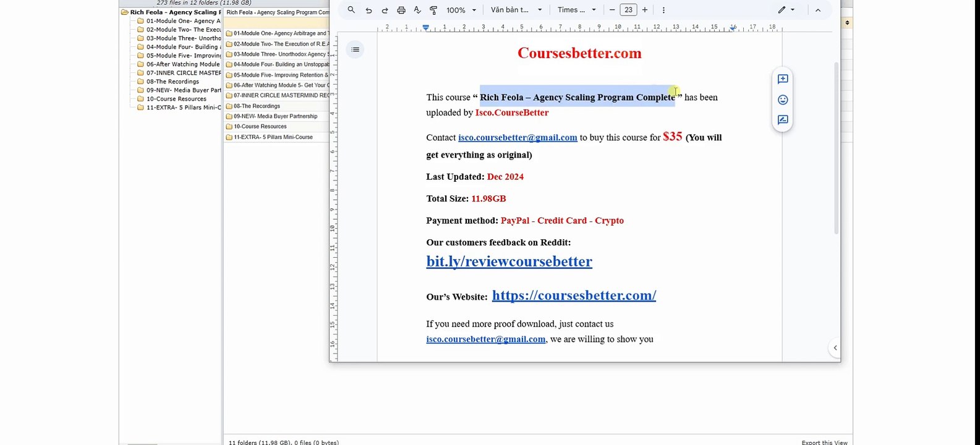Undo the last edit in the document
This screenshot has height=445, width=980.
click(x=369, y=10)
